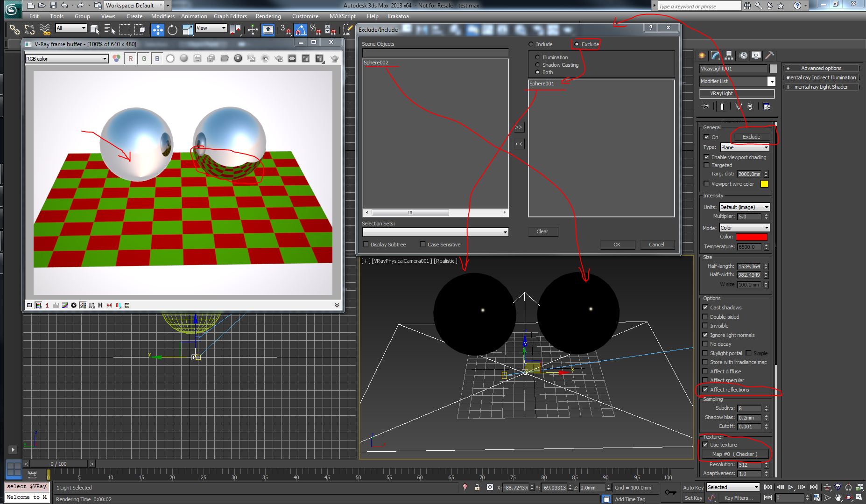The height and width of the screenshot is (504, 866).
Task: Open the Modifiers menu
Action: pos(162,16)
